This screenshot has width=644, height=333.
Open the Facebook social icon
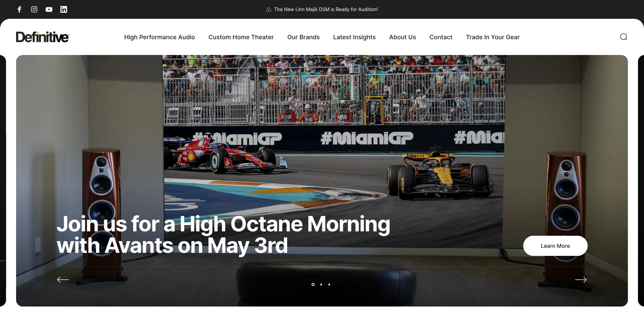19,9
